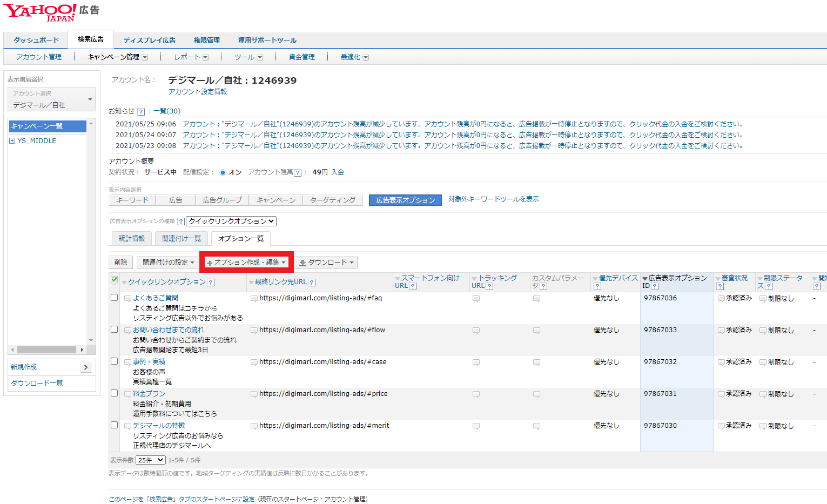This screenshot has height=504, width=827.
Task: Open the アカウント選択 デジマール／自社 dropdown
Action: 52,100
